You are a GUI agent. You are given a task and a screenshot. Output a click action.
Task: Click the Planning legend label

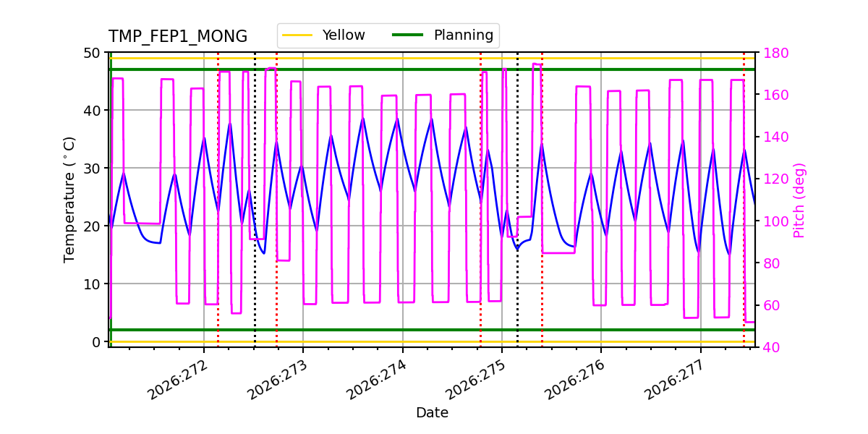coord(464,35)
